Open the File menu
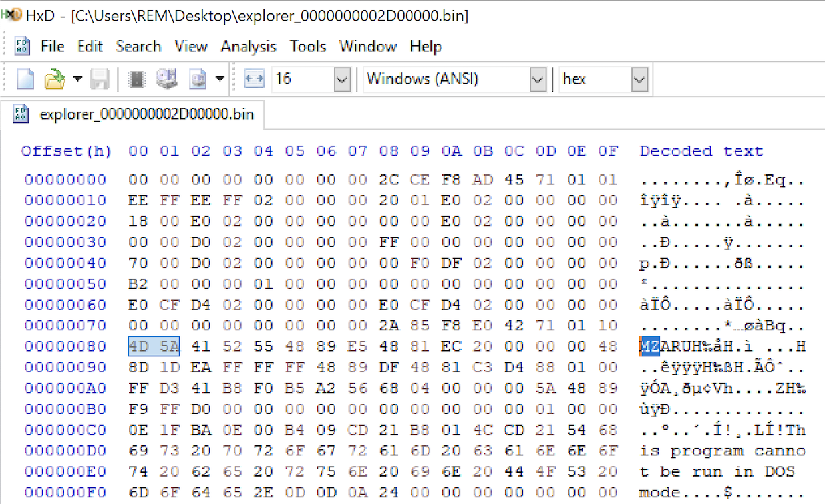Viewport: 825px width, 504px height. (x=53, y=47)
